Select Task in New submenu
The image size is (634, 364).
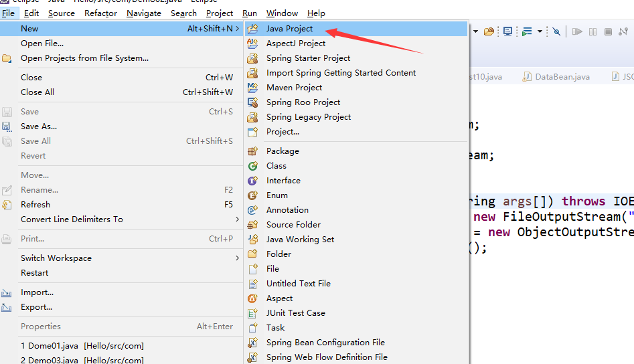point(356,328)
